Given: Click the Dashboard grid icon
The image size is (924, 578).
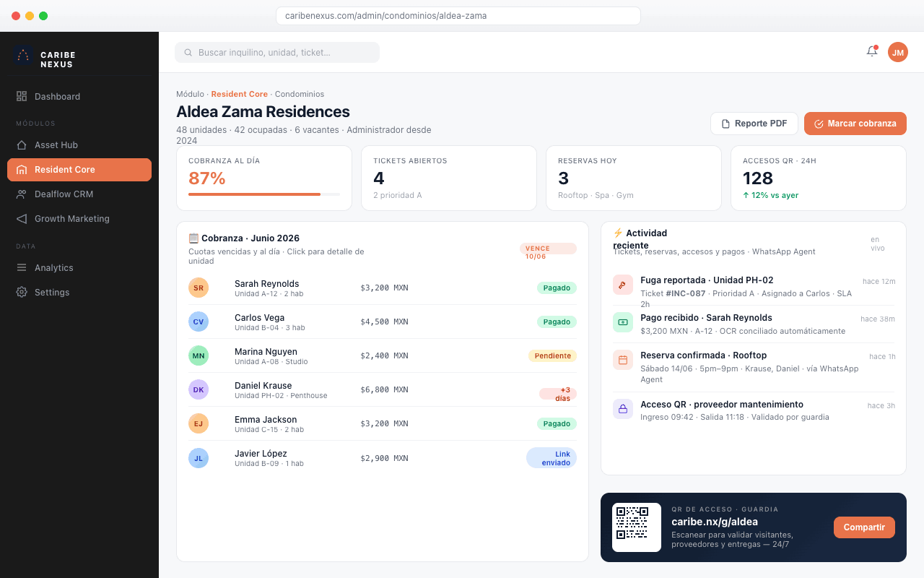Looking at the screenshot, I should (x=22, y=96).
